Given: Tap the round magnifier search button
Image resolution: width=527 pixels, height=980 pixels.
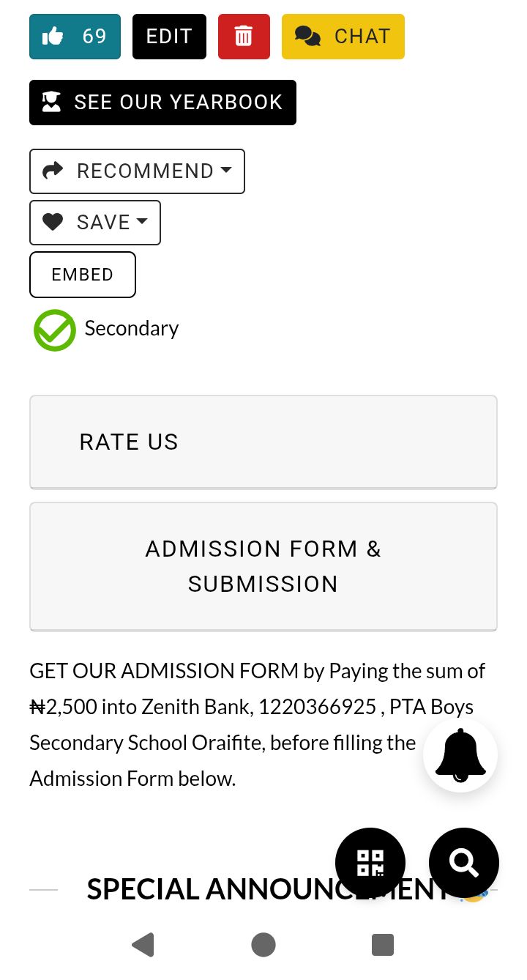Looking at the screenshot, I should tap(464, 863).
